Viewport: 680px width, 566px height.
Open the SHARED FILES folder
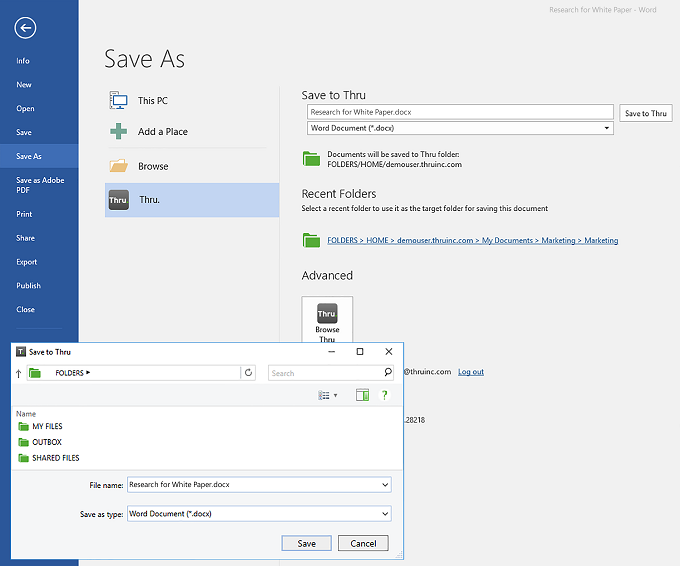[55, 458]
